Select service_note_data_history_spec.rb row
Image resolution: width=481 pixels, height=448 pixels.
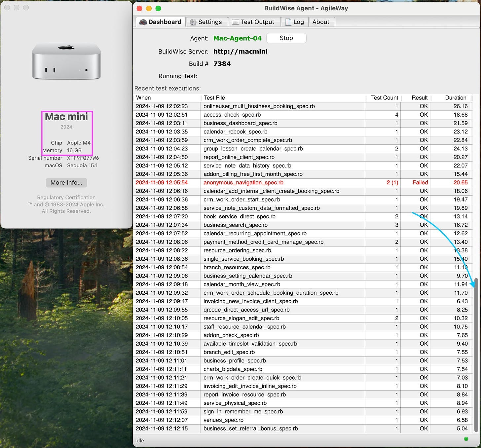tap(302, 166)
